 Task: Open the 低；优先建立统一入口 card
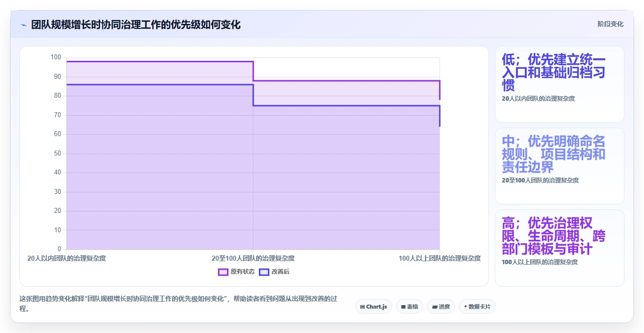click(559, 84)
